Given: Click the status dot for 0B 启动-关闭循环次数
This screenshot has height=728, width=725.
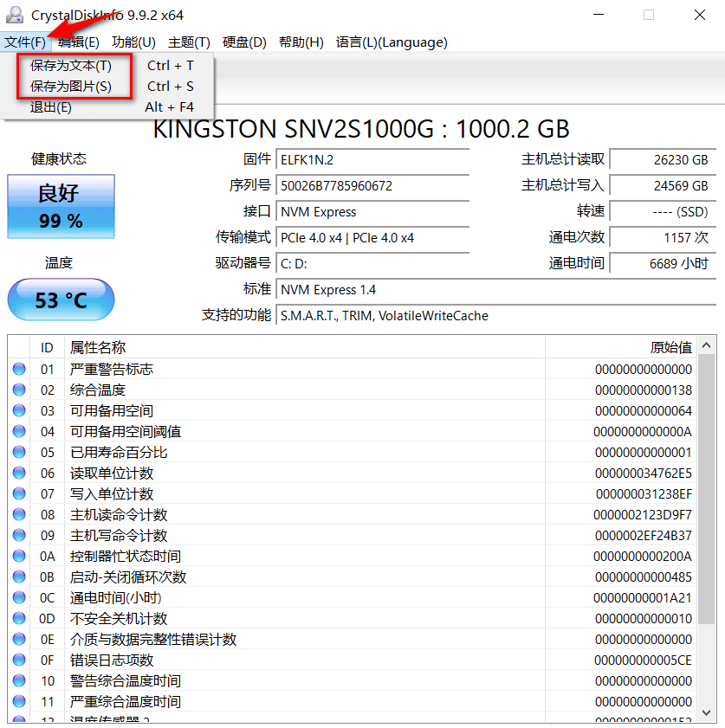Looking at the screenshot, I should coord(19,577).
